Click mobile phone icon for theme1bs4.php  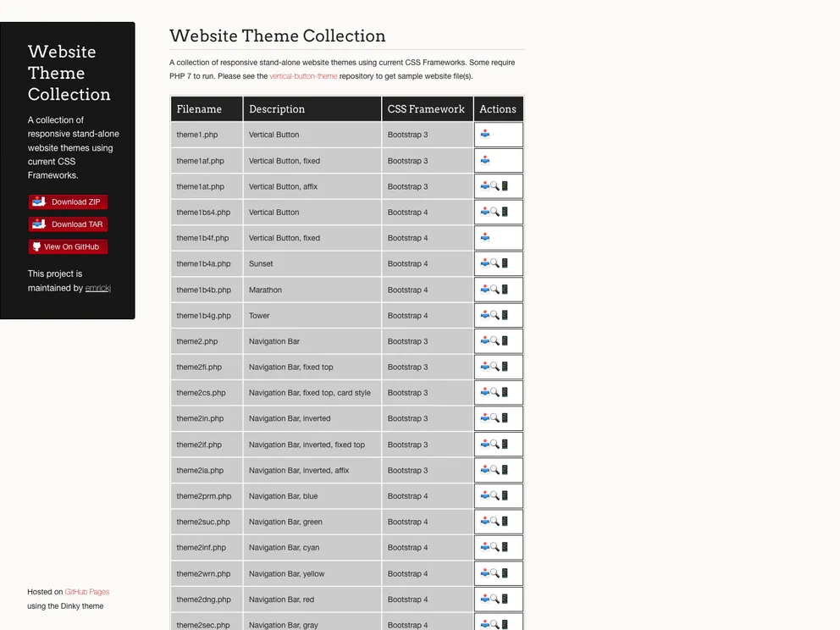tap(505, 212)
